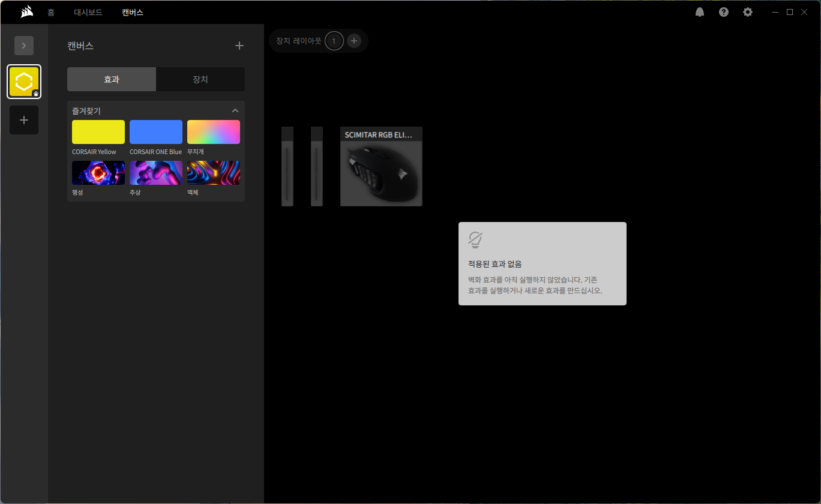Apply the CORSAIR Yellow swatch

[x=98, y=132]
